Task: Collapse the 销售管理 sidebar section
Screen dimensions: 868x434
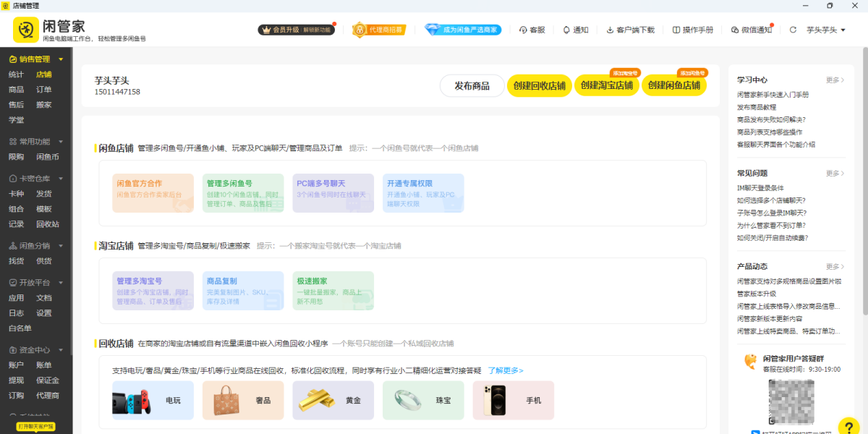Action: tap(61, 59)
